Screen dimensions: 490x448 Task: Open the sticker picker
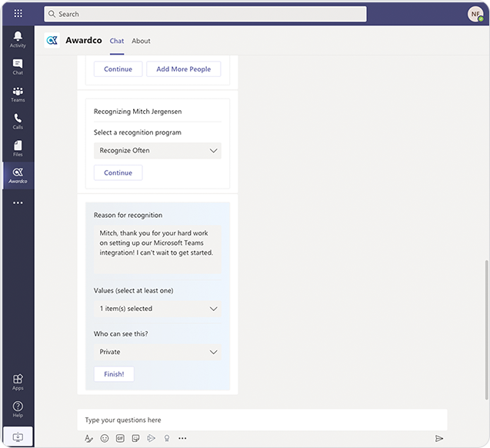click(135, 438)
